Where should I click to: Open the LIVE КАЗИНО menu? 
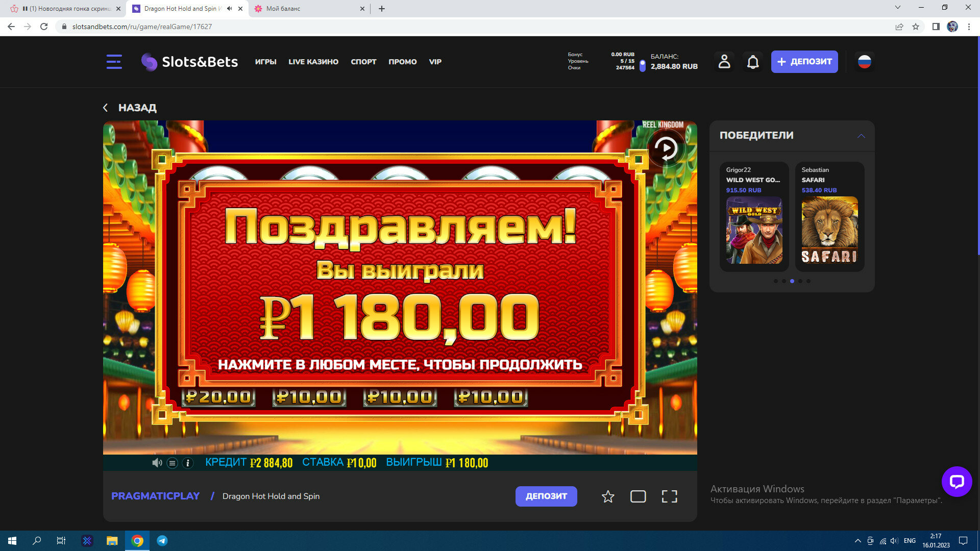[313, 62]
